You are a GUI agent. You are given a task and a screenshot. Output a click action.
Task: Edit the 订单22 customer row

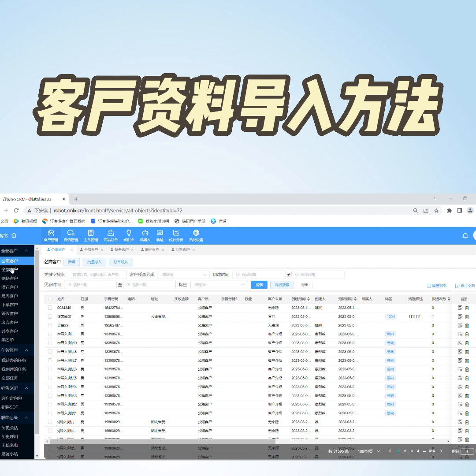pos(460,325)
